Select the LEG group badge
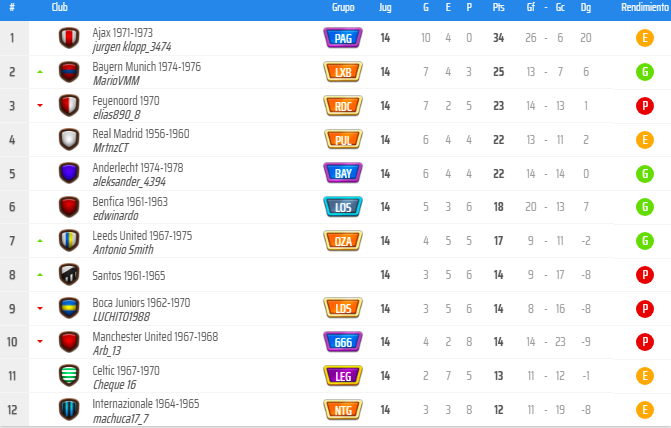 tap(343, 376)
